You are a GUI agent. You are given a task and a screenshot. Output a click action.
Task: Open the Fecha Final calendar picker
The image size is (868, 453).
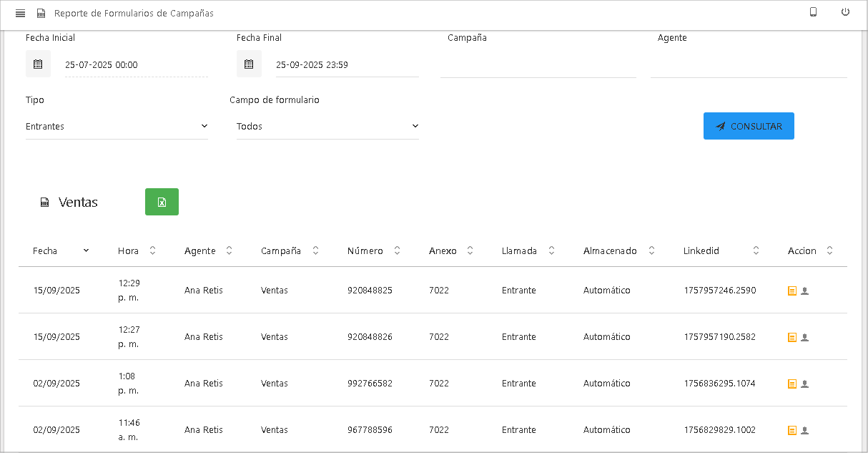click(249, 64)
